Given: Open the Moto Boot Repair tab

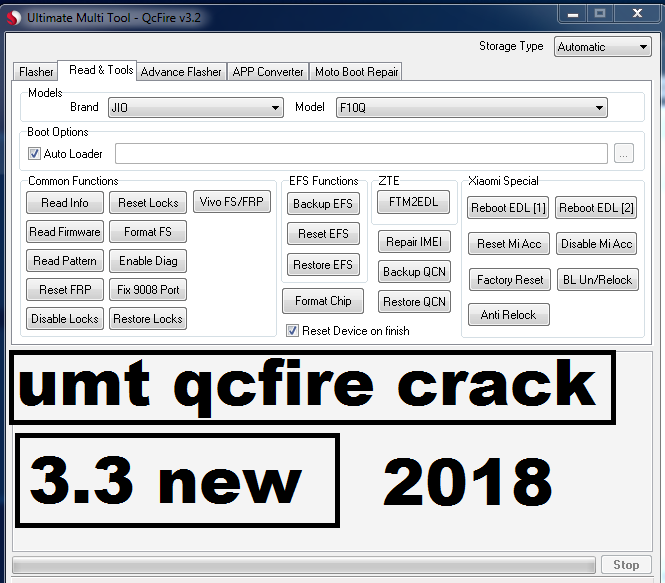Looking at the screenshot, I should tap(356, 72).
